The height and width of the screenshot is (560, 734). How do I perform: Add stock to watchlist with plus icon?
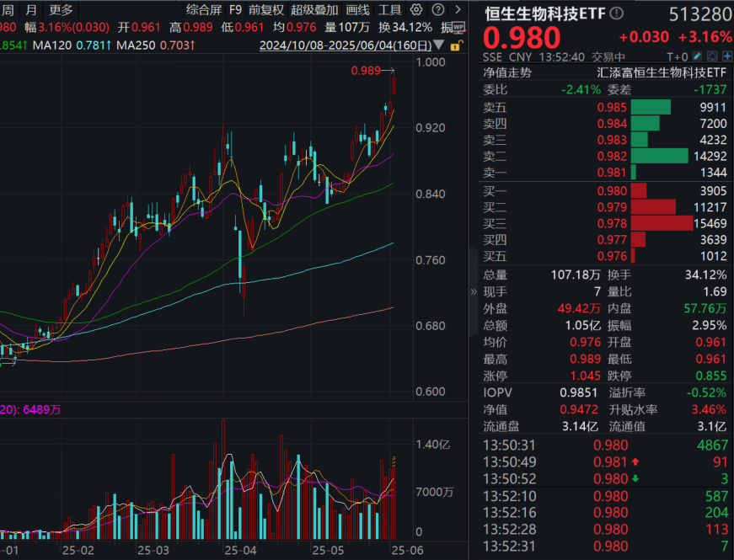727,56
